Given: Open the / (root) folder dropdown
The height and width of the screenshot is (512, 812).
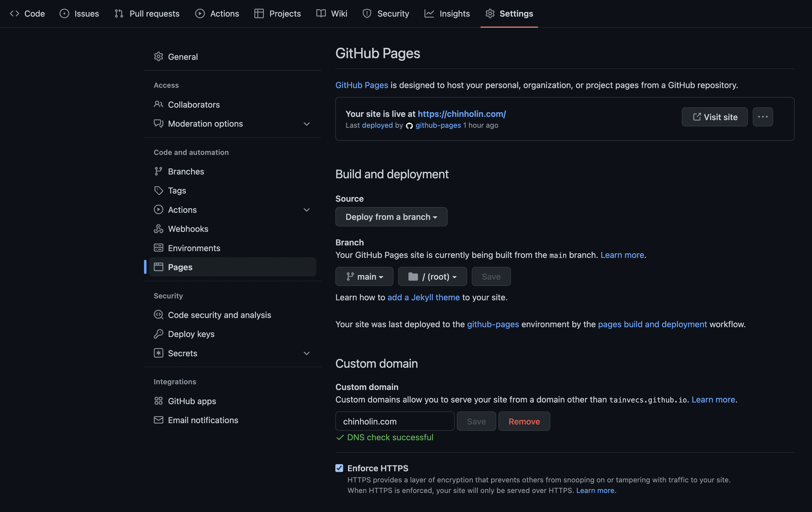Looking at the screenshot, I should pos(432,277).
